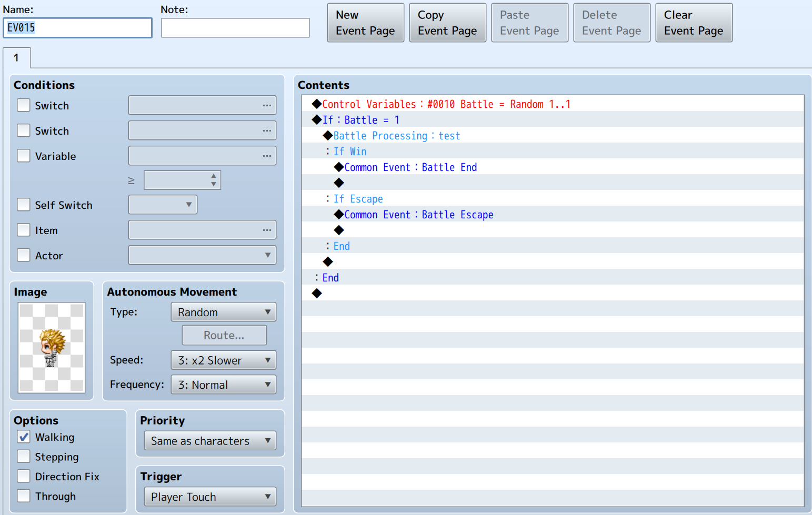Viewport: 812px width, 515px height.
Task: Select the Control Variables command line
Action: click(x=553, y=104)
